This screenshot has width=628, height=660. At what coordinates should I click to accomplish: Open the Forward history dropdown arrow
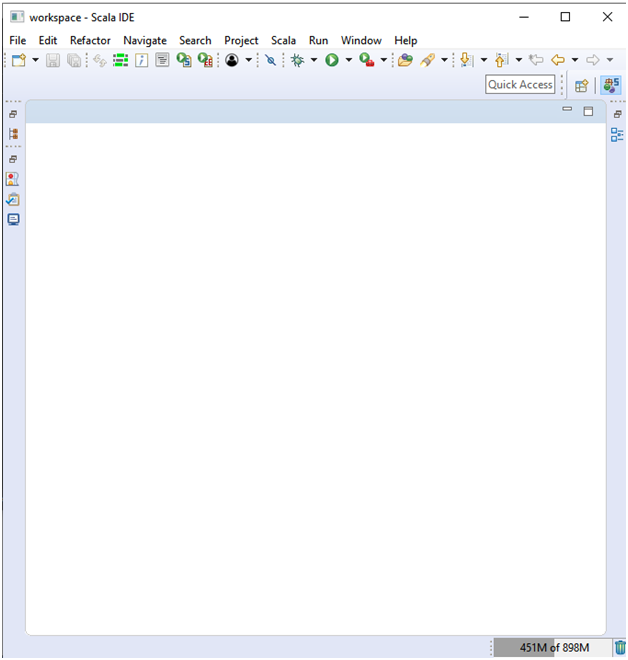(610, 60)
